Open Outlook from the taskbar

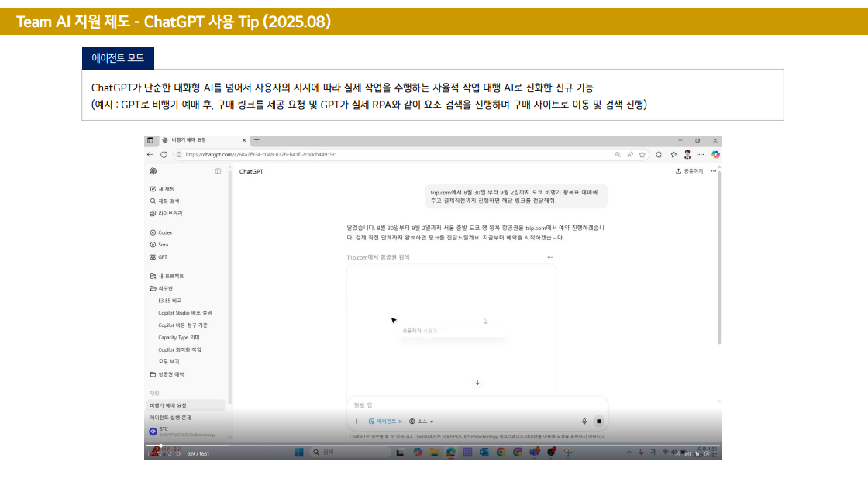[x=484, y=452]
